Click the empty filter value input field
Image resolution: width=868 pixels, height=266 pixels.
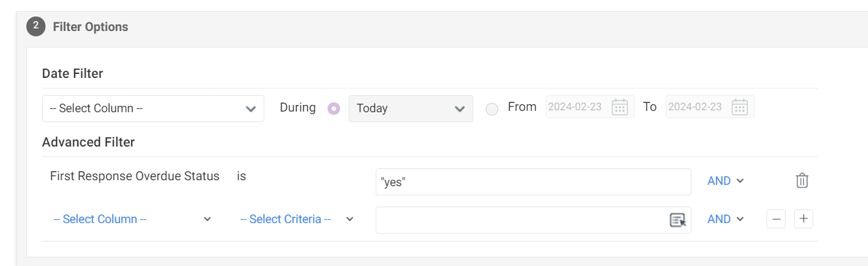point(521,220)
